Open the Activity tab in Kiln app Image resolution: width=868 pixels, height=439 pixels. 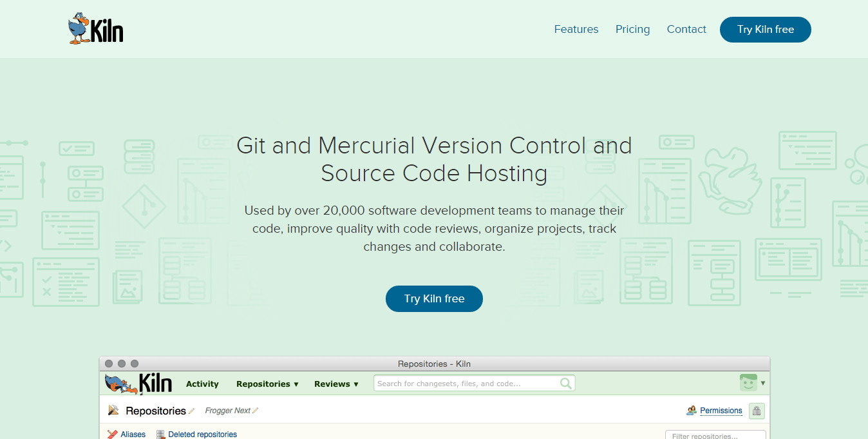pos(202,384)
